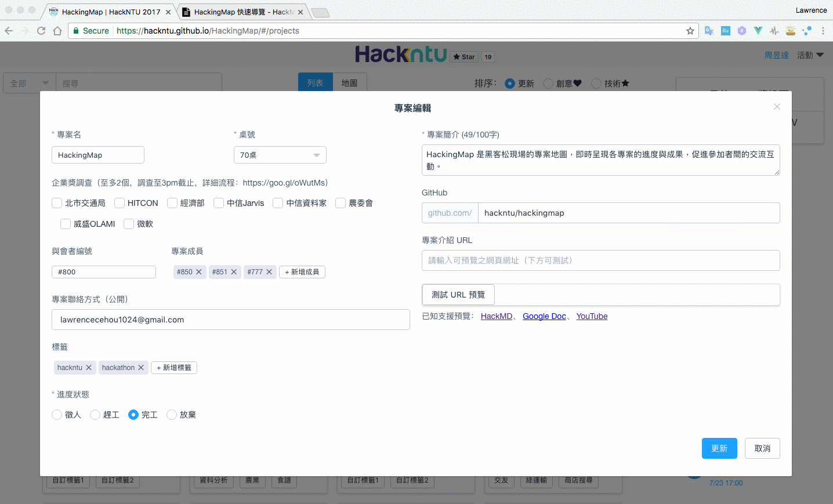Bookmark this page with the star
This screenshot has width=833, height=504.
(x=690, y=31)
